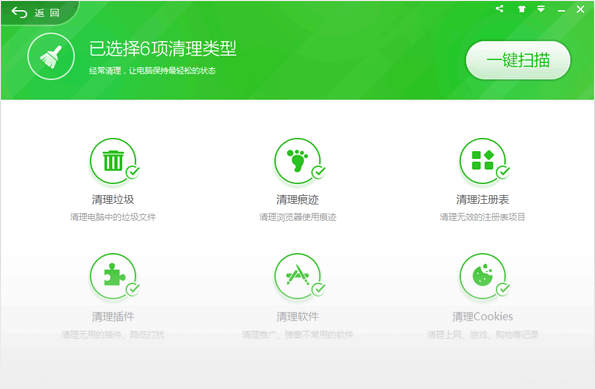Open the skin (shirt) icon

tap(522, 9)
